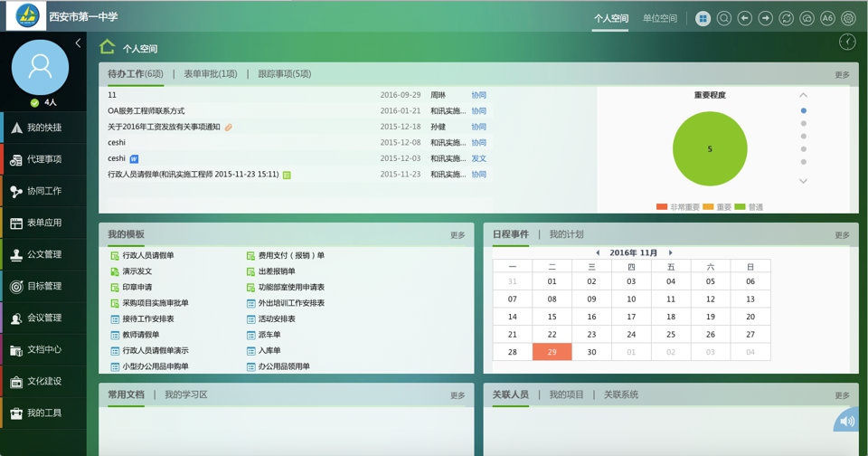Click the 普通 green legend swatch
The image size is (868, 456).
coord(740,206)
